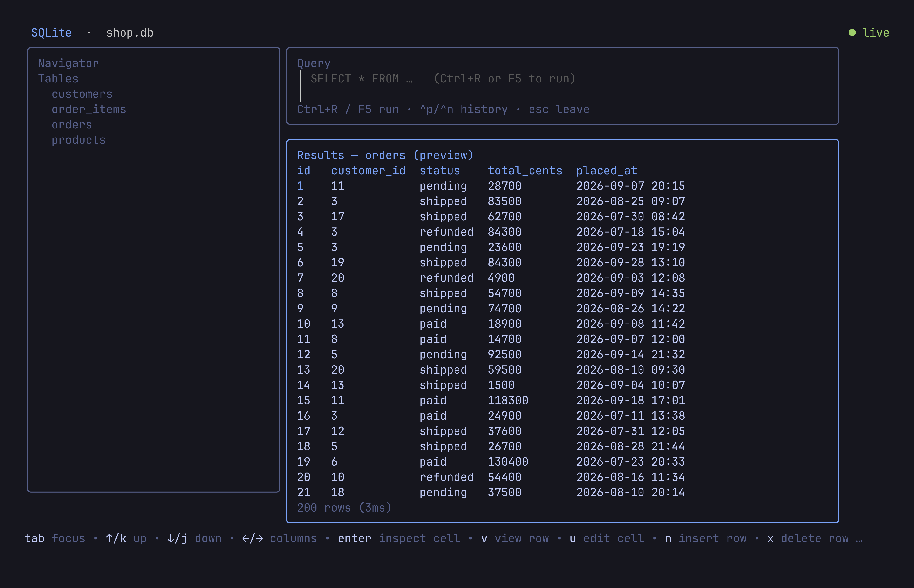The width and height of the screenshot is (914, 588).
Task: Select the 2026-07-30 08:42 timestamp cell
Action: (x=631, y=216)
